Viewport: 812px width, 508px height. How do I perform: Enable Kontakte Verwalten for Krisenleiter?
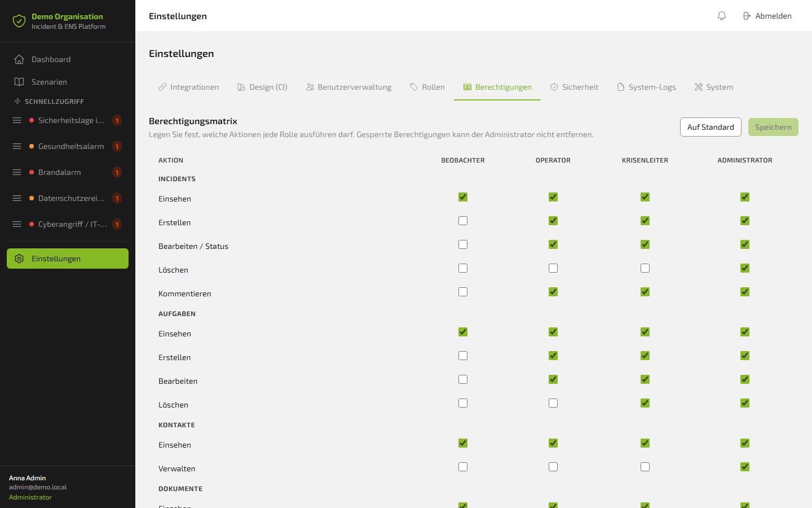tap(645, 467)
